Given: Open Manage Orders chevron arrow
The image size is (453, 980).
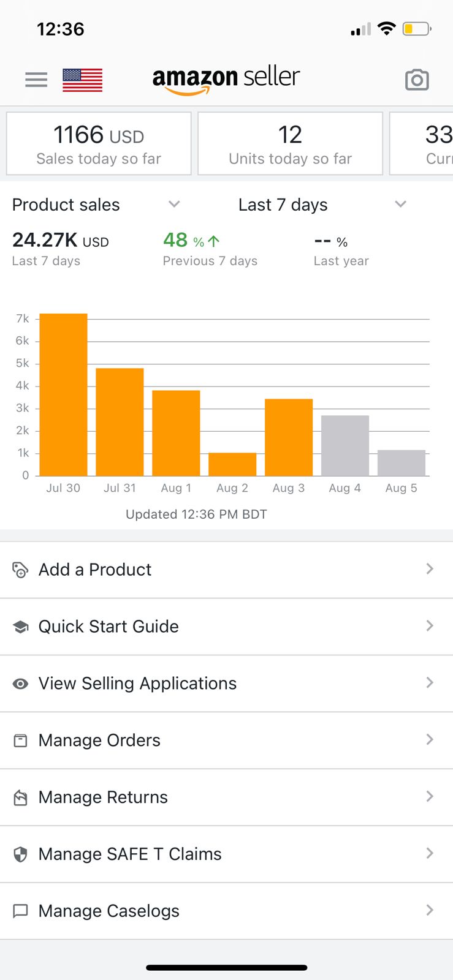Looking at the screenshot, I should click(430, 740).
